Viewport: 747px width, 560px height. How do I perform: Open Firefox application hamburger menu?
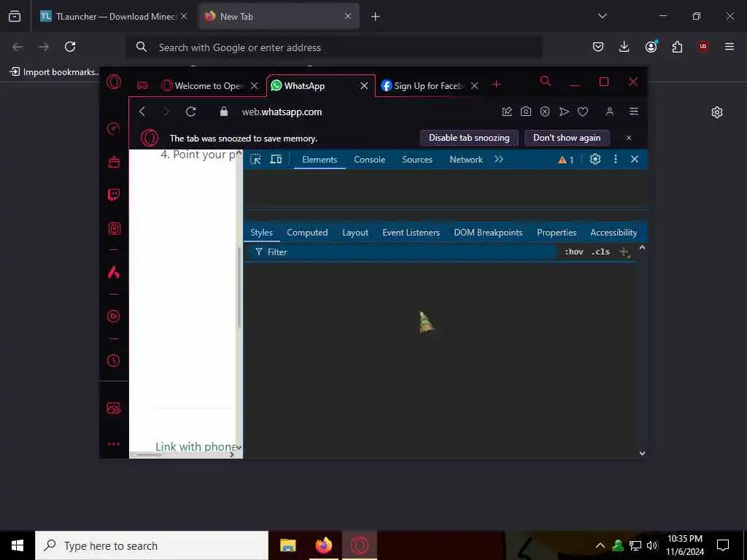[729, 47]
